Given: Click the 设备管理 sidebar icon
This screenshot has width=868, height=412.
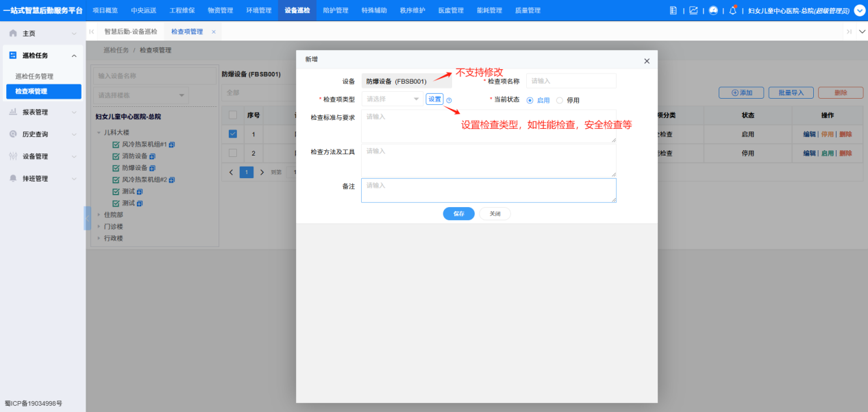Looking at the screenshot, I should tap(13, 156).
